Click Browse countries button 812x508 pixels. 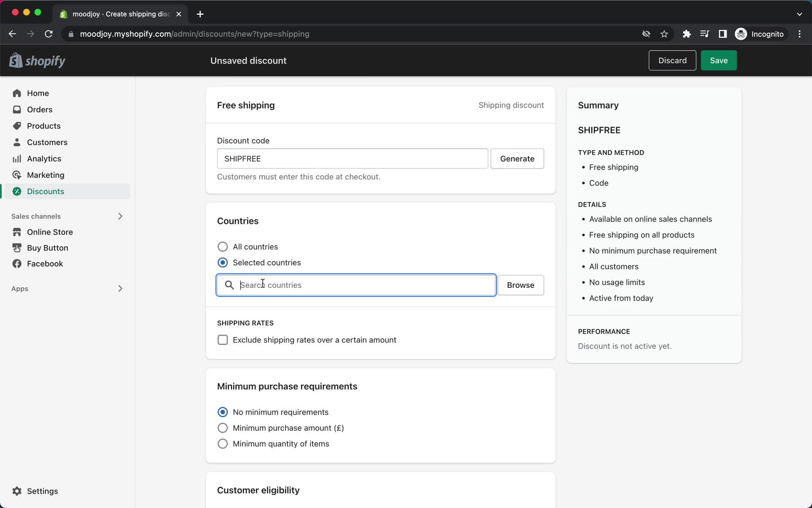tap(520, 285)
